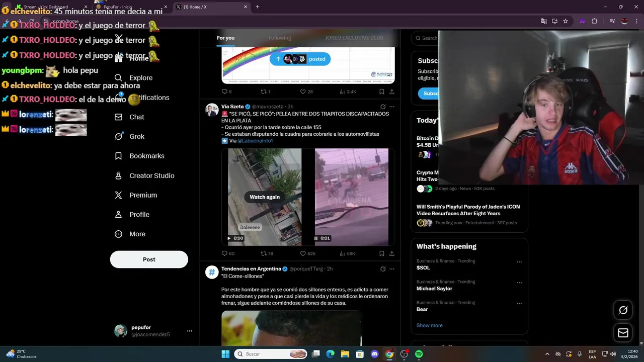Like the chart post with 26 likes
Image resolution: width=644 pixels, height=362 pixels.
(x=306, y=92)
